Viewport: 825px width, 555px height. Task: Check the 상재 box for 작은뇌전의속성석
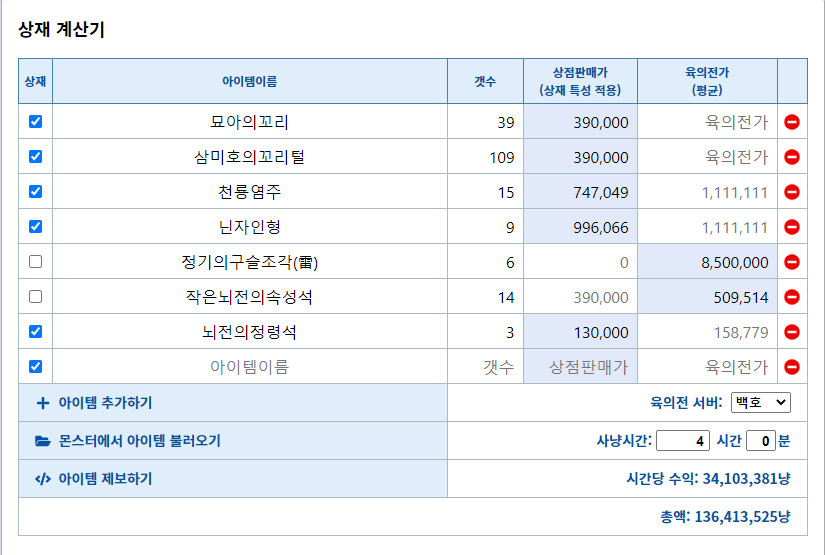pos(36,297)
